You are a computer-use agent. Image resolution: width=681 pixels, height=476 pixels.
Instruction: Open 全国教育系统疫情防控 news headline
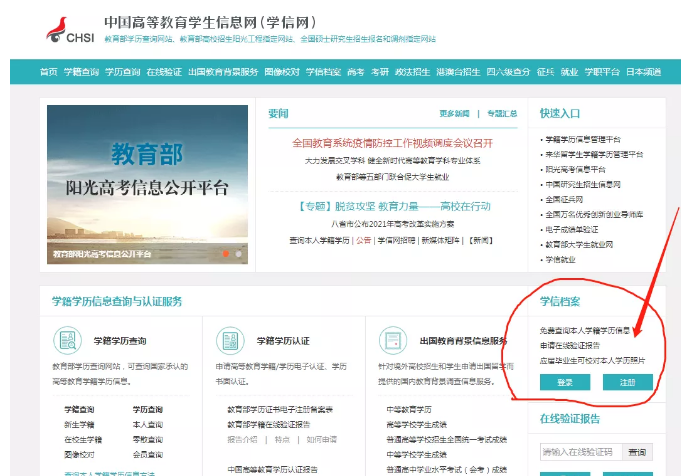pyautogui.click(x=393, y=143)
